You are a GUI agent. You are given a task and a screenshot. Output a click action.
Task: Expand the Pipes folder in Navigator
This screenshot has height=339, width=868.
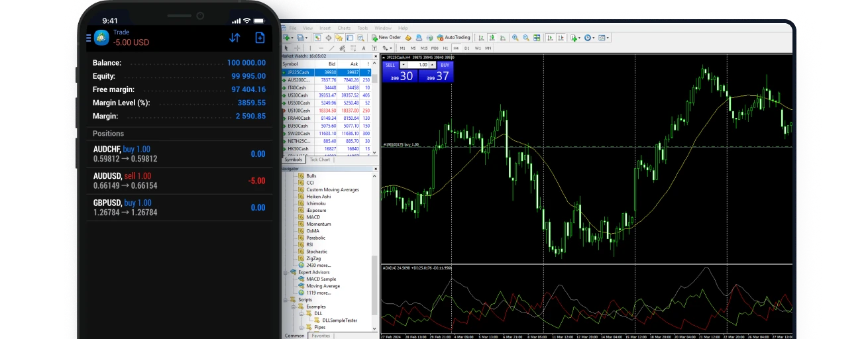pyautogui.click(x=301, y=327)
